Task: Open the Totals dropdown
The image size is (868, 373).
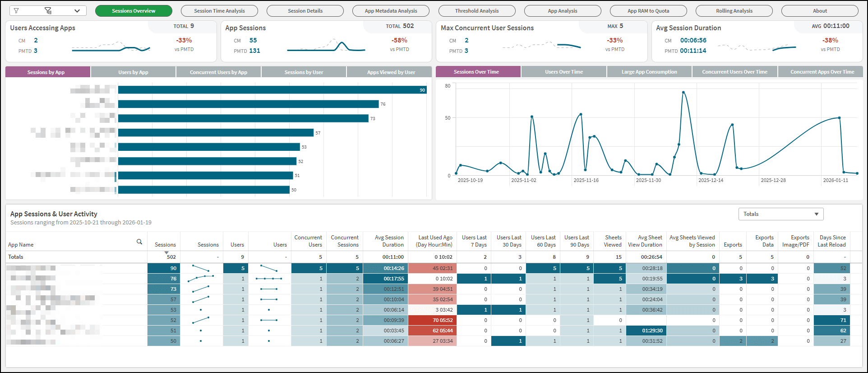Action: [780, 214]
